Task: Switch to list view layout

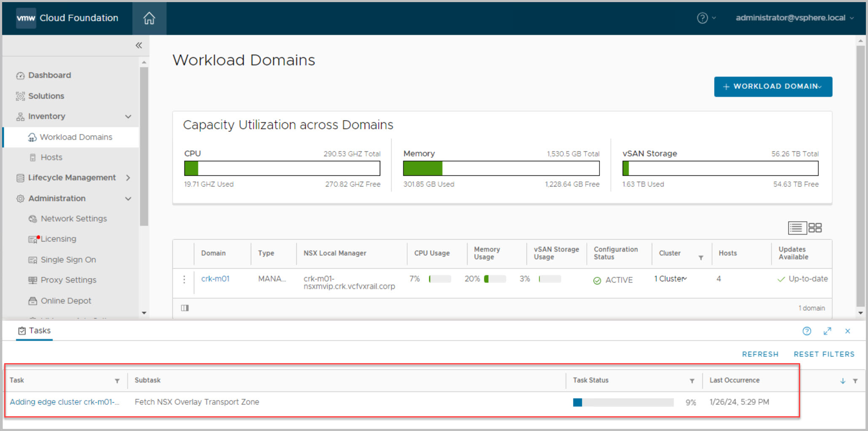Action: coord(796,228)
